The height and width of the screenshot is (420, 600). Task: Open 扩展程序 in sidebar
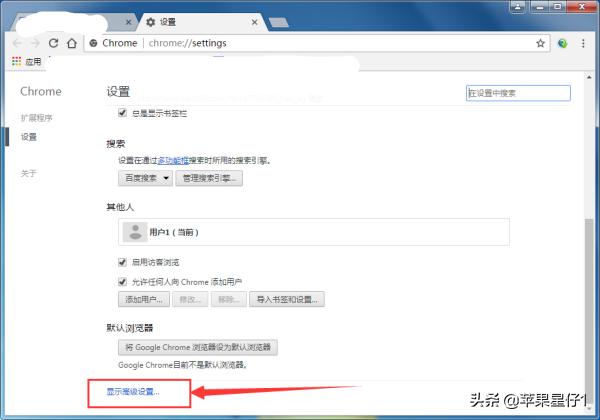point(36,118)
